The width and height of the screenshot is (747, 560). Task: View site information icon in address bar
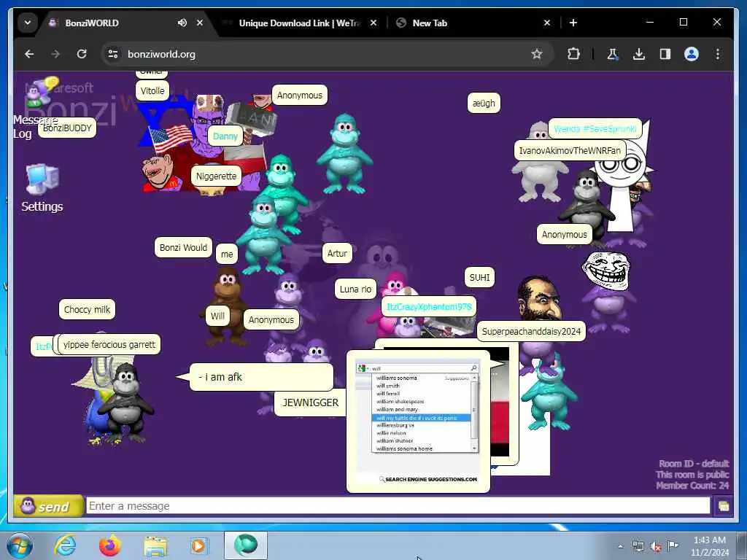pos(113,54)
